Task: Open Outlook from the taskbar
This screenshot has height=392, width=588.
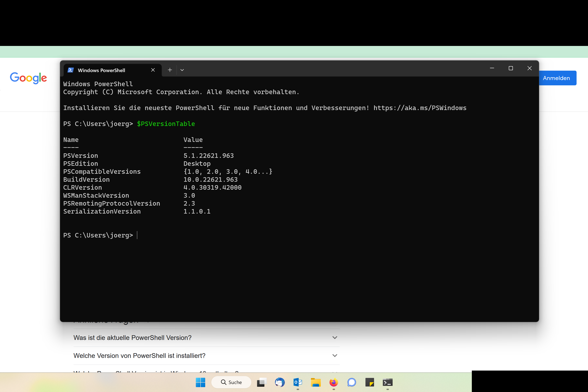Action: (298, 382)
